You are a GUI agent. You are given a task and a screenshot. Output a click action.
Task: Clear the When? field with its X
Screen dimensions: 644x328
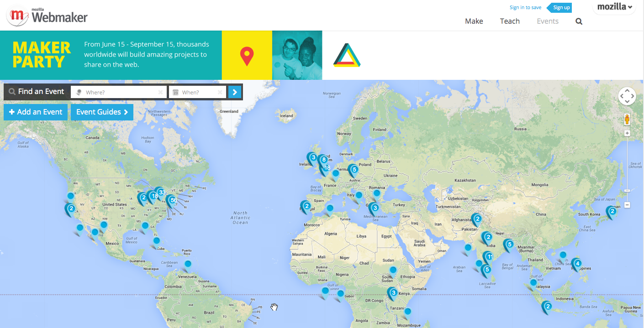(220, 92)
